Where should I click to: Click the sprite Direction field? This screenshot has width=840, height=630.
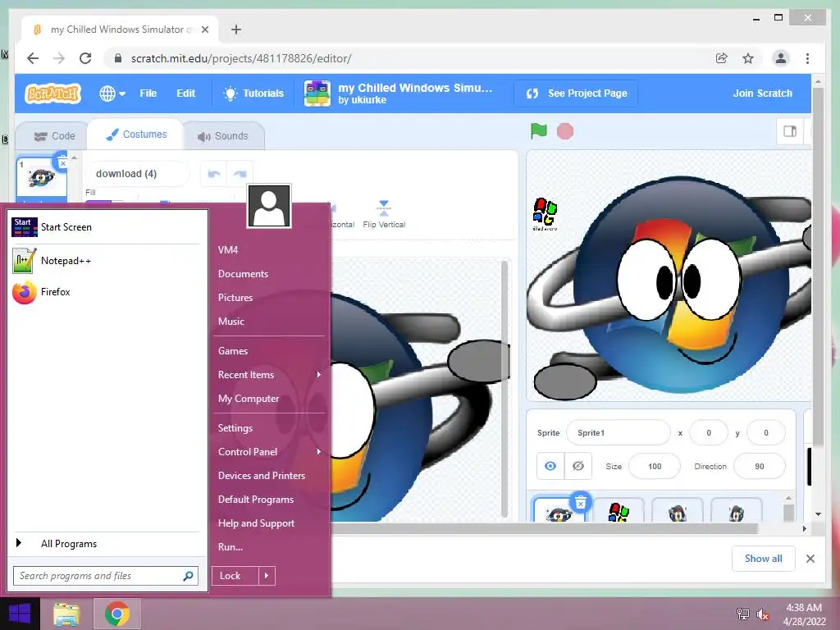(759, 466)
